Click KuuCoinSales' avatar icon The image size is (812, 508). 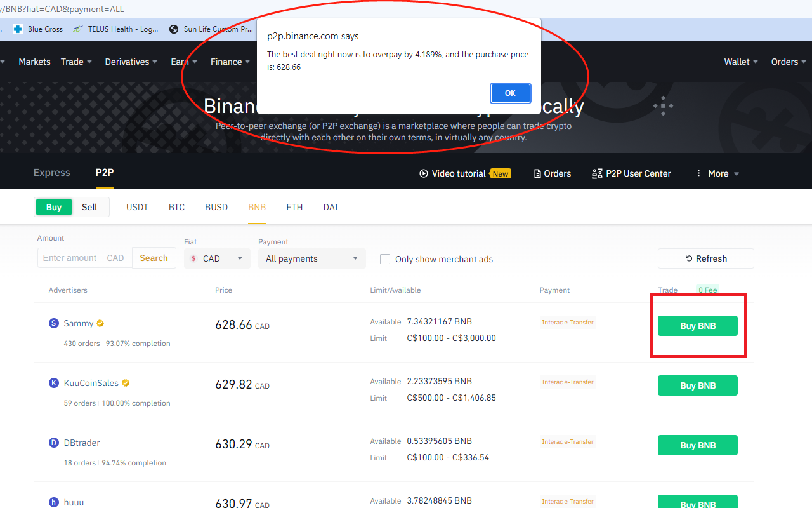53,383
